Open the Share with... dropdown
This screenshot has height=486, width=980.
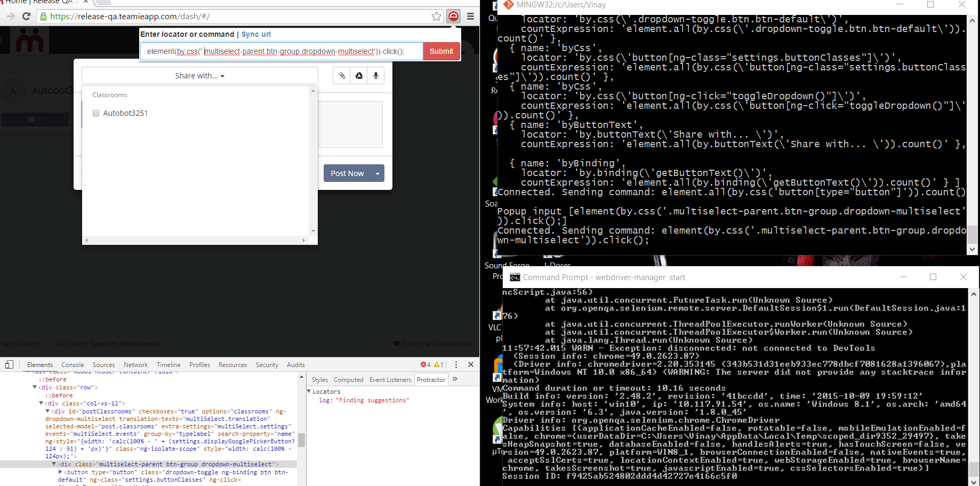200,76
